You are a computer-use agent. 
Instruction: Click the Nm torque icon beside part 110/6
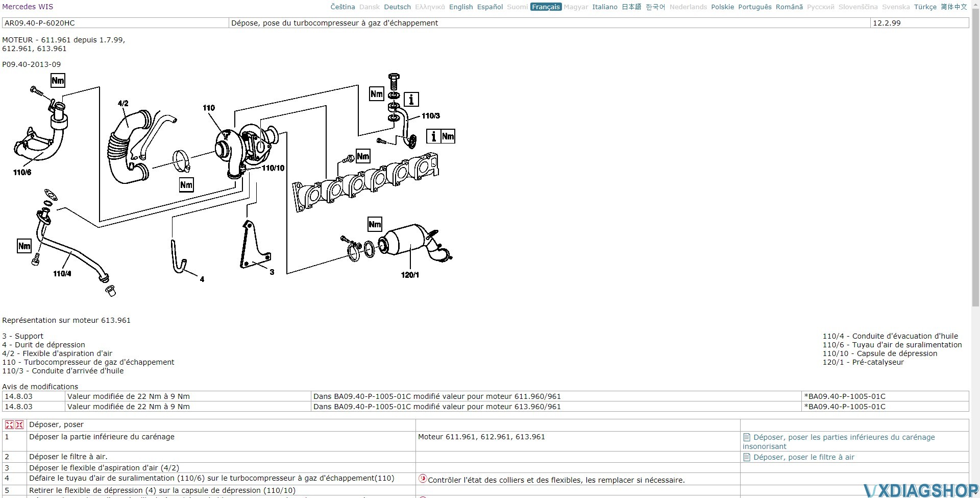pyautogui.click(x=58, y=81)
